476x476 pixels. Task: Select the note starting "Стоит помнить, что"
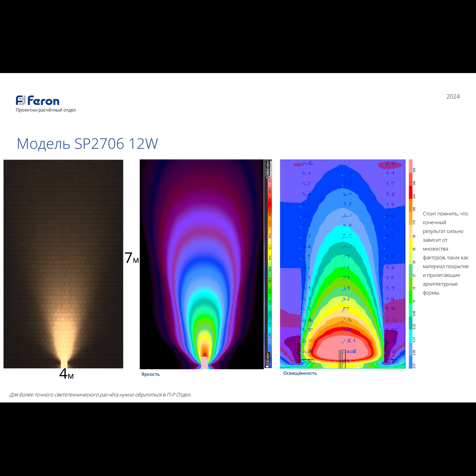pos(446,253)
